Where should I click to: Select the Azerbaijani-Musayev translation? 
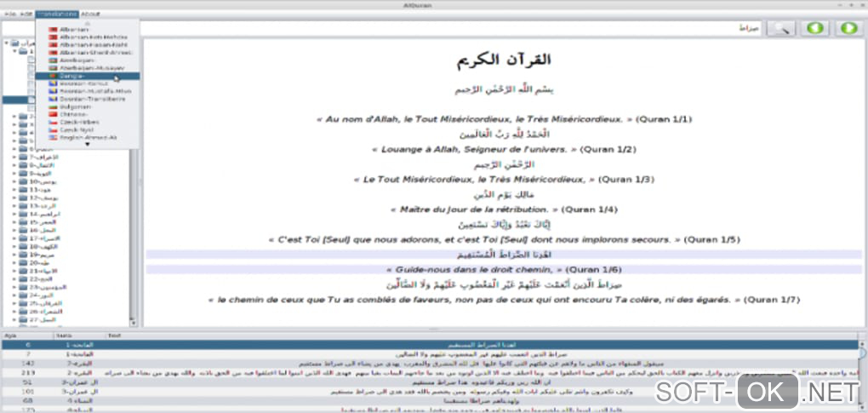(x=88, y=68)
